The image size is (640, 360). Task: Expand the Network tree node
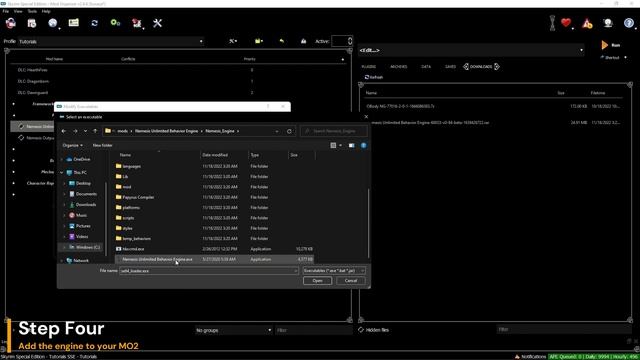(62, 260)
